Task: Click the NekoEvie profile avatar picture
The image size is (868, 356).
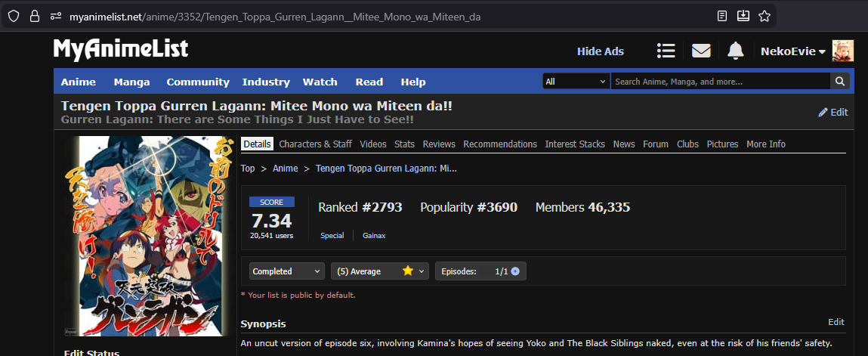Action: 843,51
